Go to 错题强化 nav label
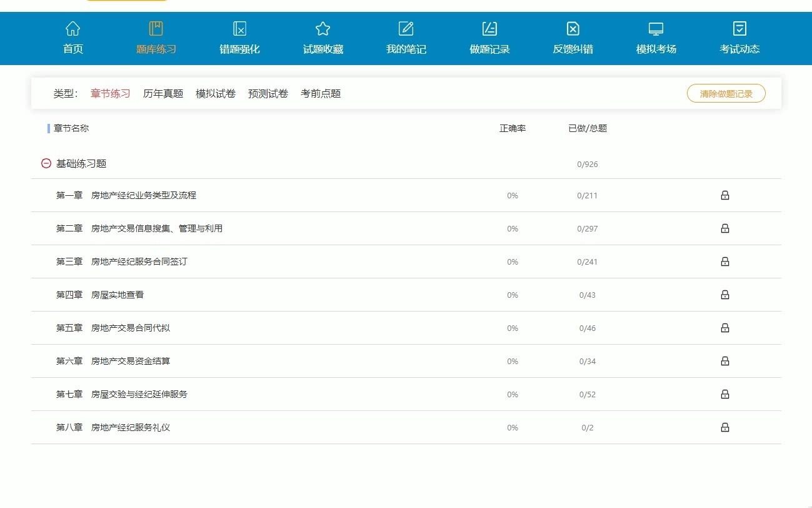The height and width of the screenshot is (508, 812). (x=239, y=49)
